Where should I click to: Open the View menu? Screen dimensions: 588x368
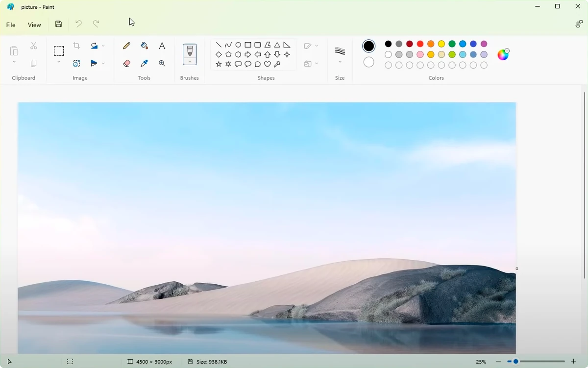[34, 25]
